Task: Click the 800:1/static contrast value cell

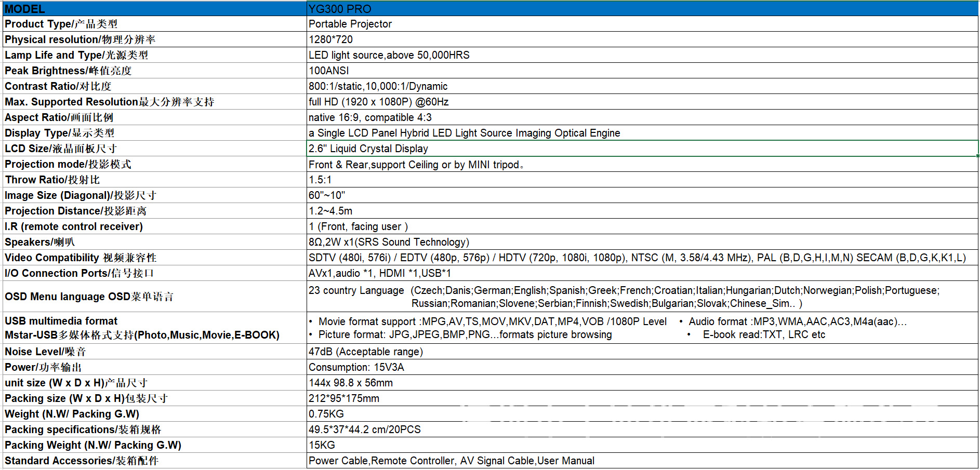Action: pyautogui.click(x=642, y=86)
